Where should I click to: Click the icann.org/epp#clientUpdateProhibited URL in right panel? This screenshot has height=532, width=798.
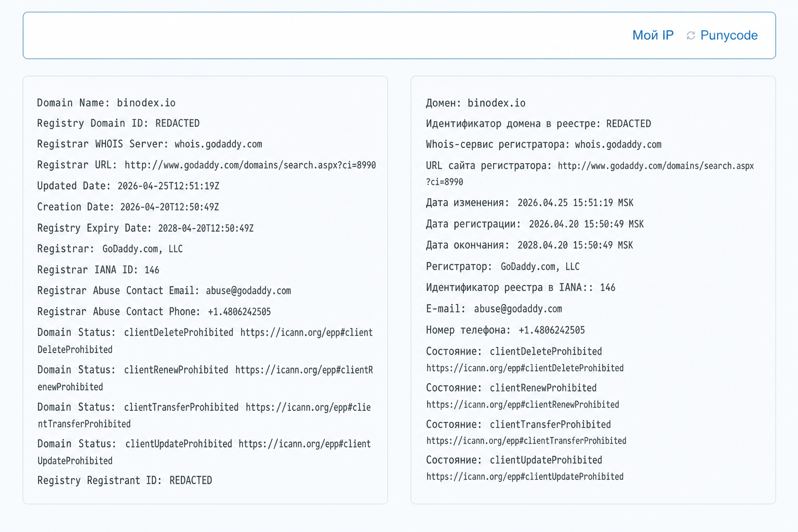[525, 477]
